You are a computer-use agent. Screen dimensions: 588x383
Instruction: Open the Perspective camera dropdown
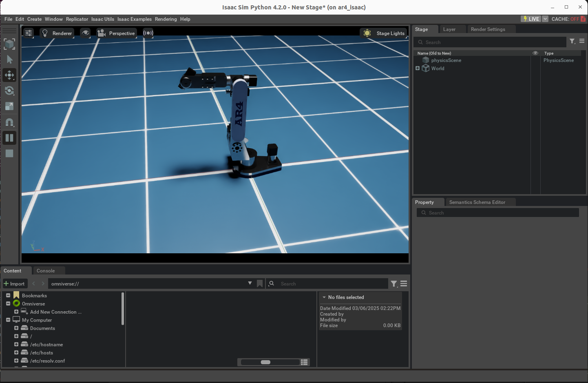(x=117, y=33)
